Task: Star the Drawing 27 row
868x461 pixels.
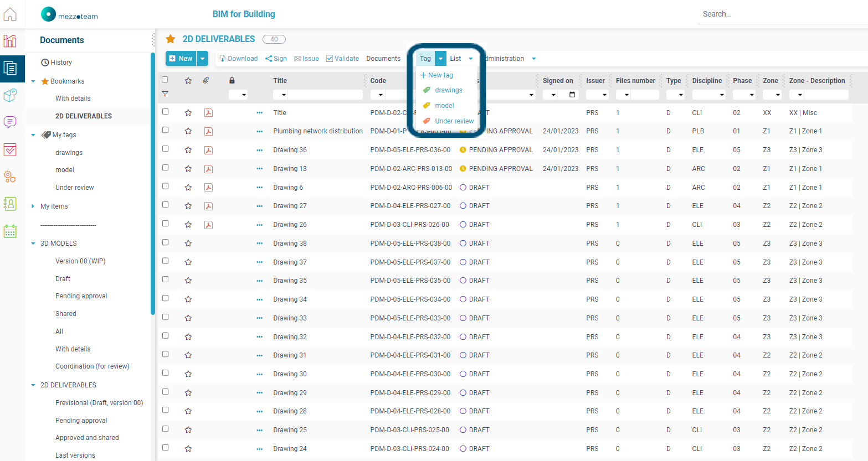Action: point(188,206)
